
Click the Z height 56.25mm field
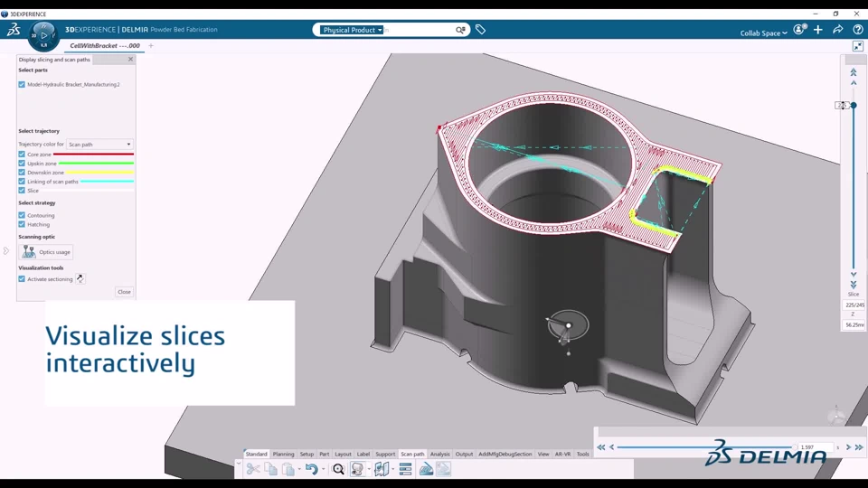point(854,324)
